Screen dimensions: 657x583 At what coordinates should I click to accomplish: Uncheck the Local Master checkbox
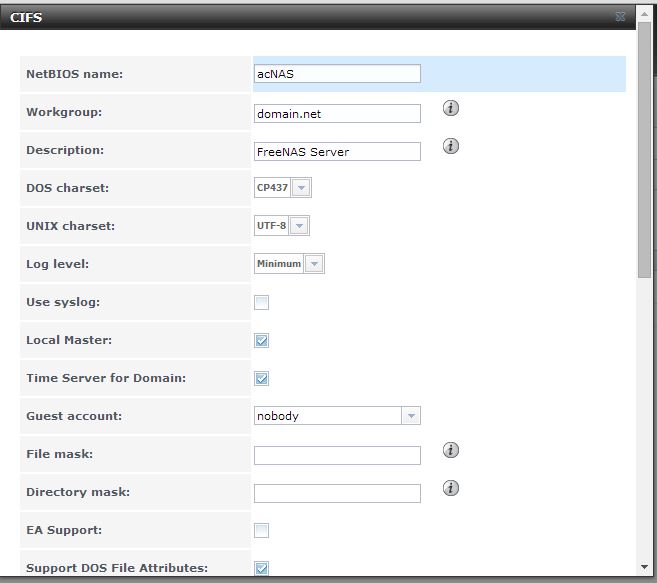coord(261,340)
